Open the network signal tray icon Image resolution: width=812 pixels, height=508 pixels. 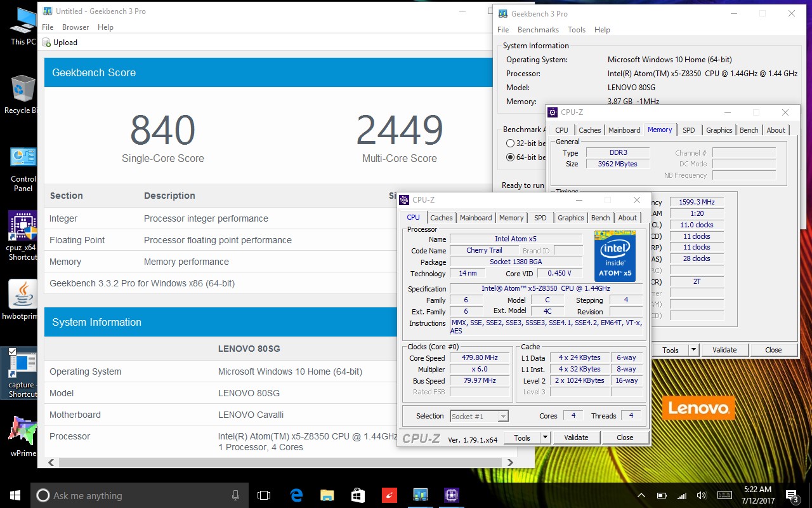682,495
